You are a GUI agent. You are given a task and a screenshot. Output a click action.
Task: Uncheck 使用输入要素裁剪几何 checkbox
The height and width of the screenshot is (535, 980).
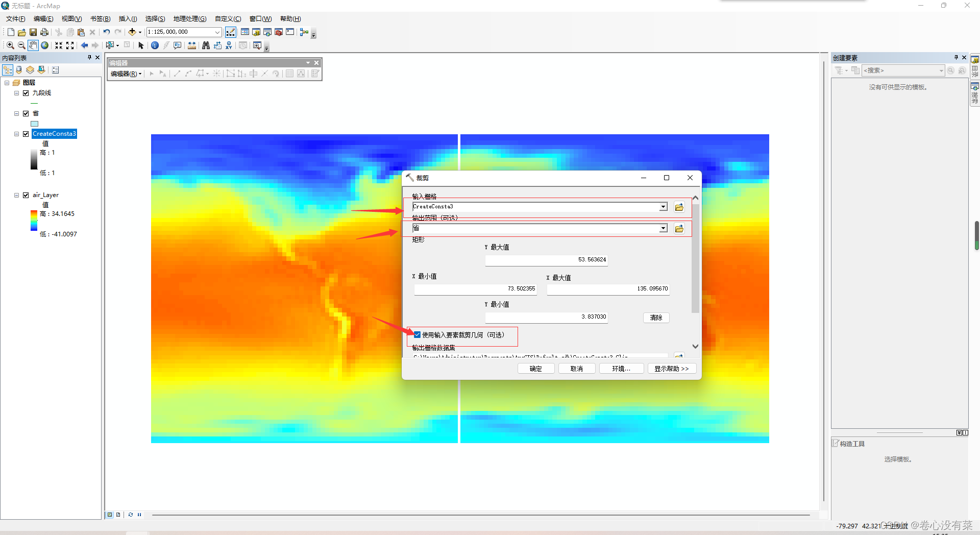[417, 335]
